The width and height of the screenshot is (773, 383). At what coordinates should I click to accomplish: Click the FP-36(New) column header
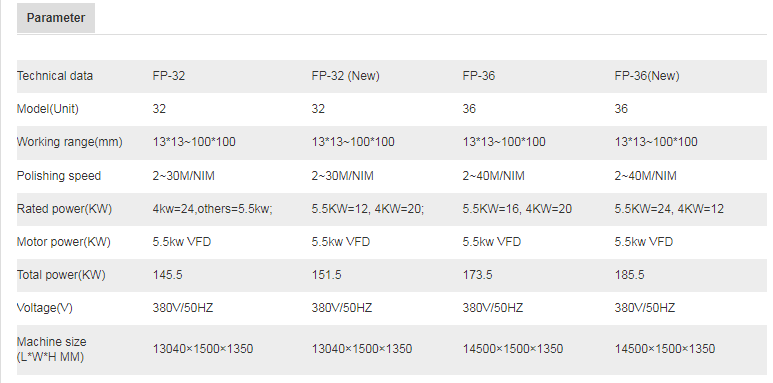point(646,76)
